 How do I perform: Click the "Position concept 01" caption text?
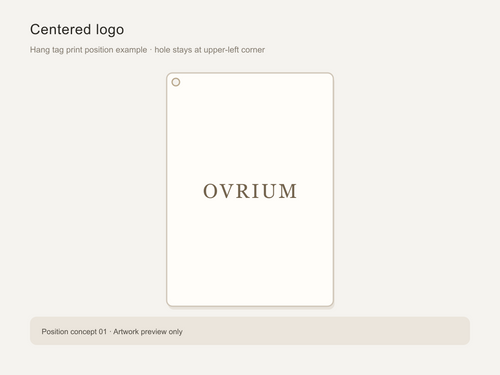(74, 332)
